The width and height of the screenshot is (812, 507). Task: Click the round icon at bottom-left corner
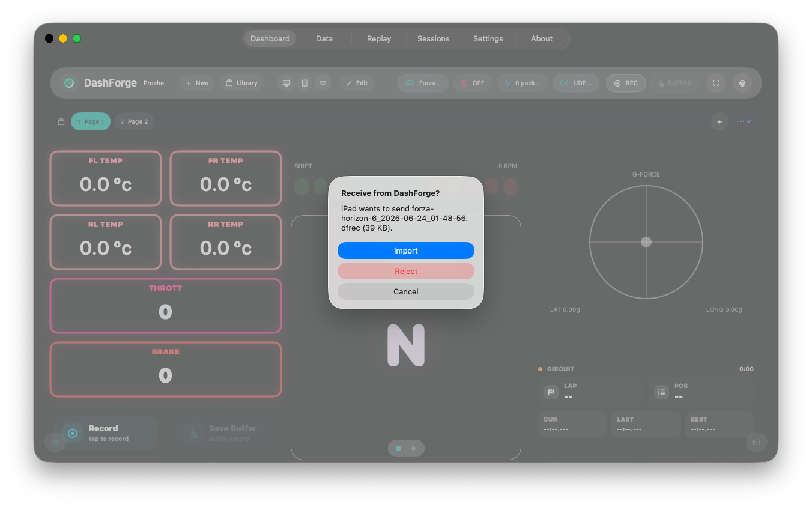(x=55, y=442)
